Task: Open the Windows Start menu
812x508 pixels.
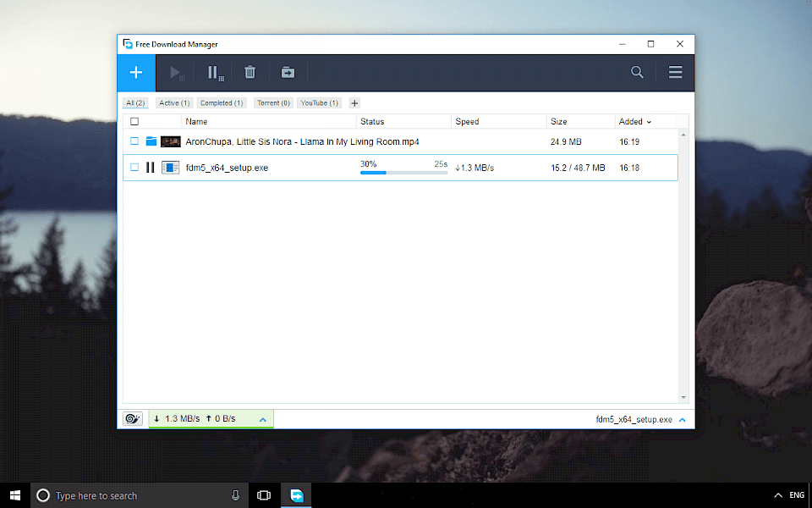Action: point(15,495)
